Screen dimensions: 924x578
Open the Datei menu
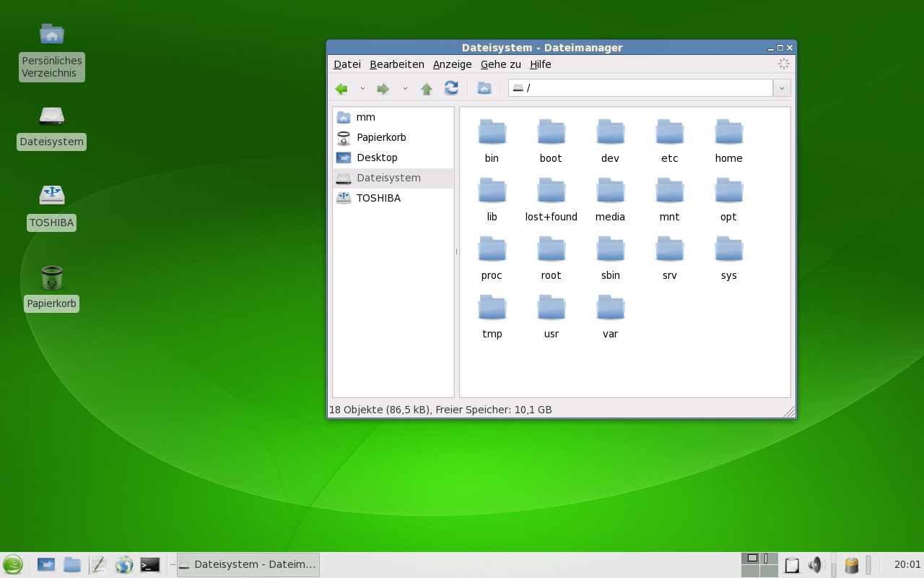pos(347,64)
